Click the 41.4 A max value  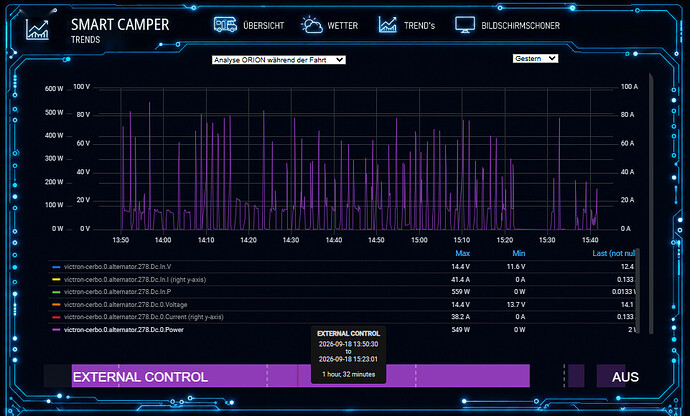[x=460, y=279]
